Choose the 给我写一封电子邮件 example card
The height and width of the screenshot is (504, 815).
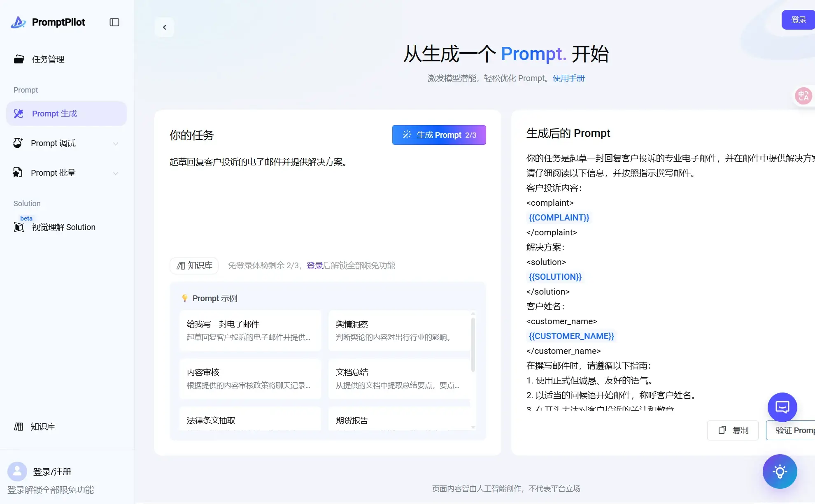[250, 330]
